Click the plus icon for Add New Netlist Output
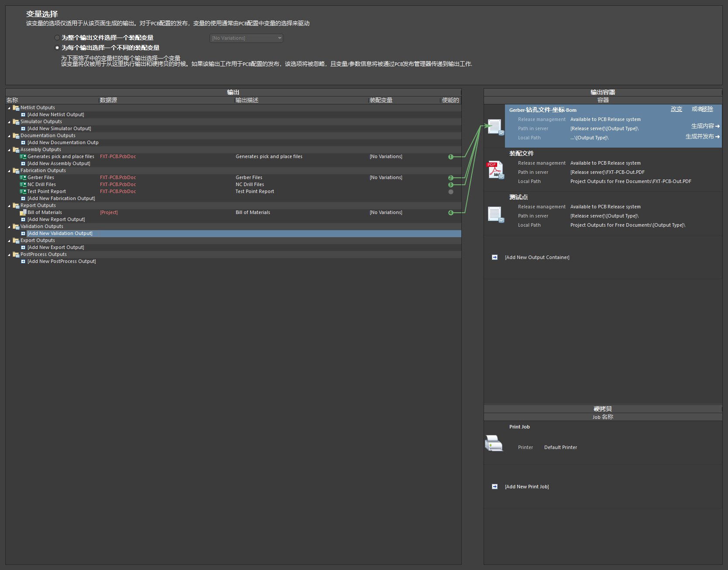The image size is (728, 570). click(x=23, y=114)
